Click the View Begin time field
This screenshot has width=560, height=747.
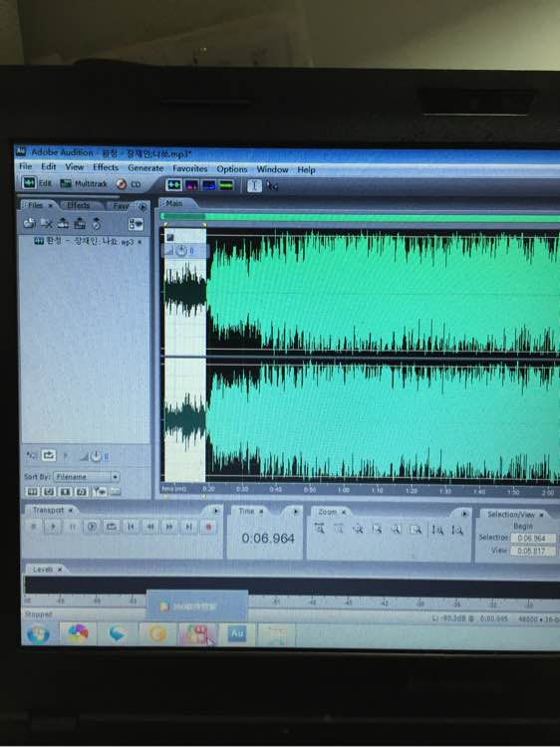tap(533, 551)
